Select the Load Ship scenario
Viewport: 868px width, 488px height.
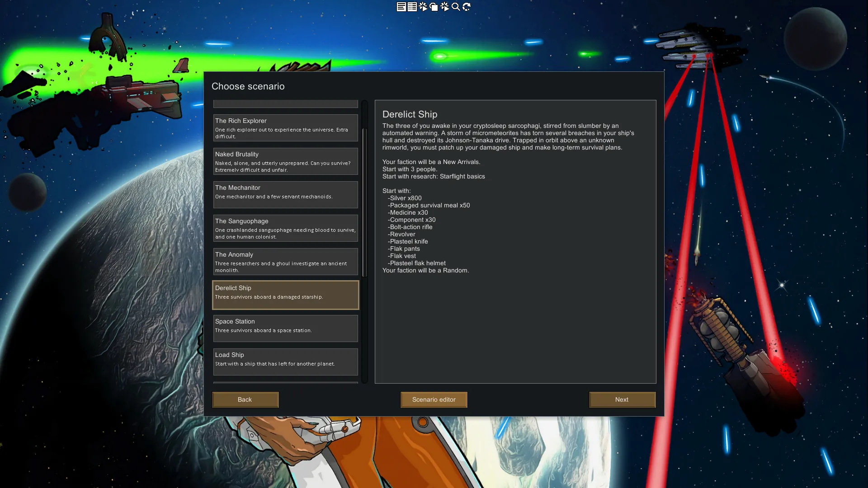coord(285,362)
